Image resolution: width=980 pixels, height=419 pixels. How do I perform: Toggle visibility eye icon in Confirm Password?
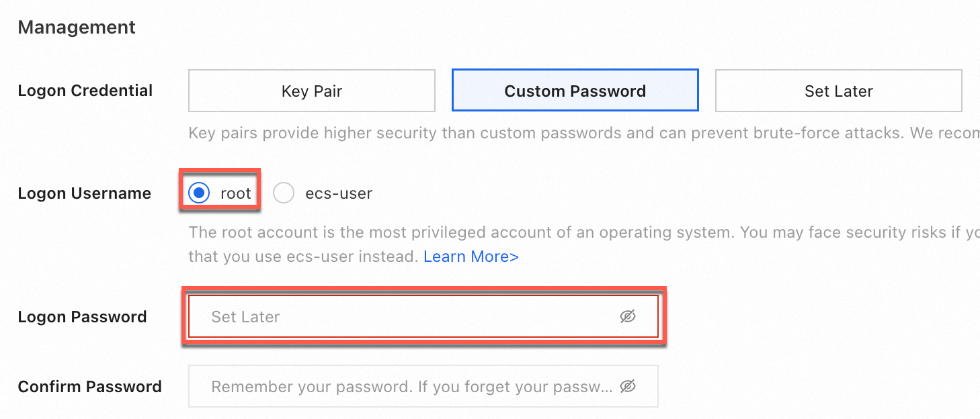627,386
